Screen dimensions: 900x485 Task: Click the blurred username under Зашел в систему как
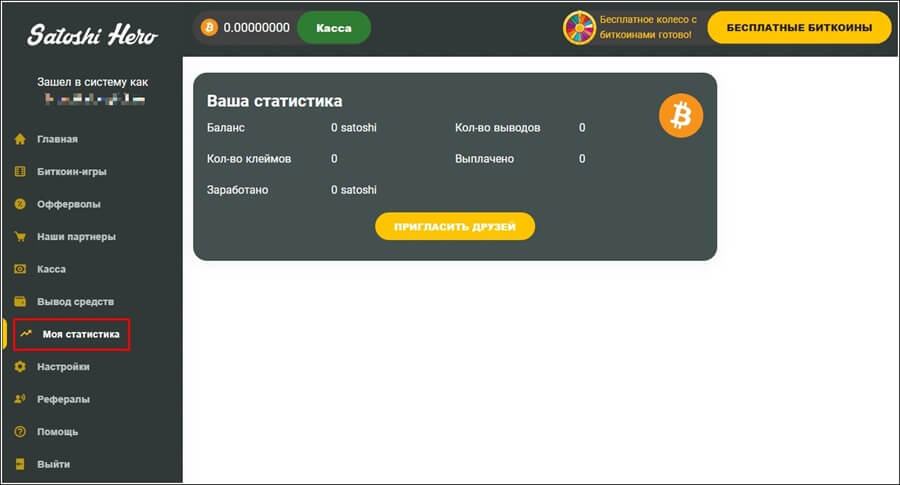point(95,99)
